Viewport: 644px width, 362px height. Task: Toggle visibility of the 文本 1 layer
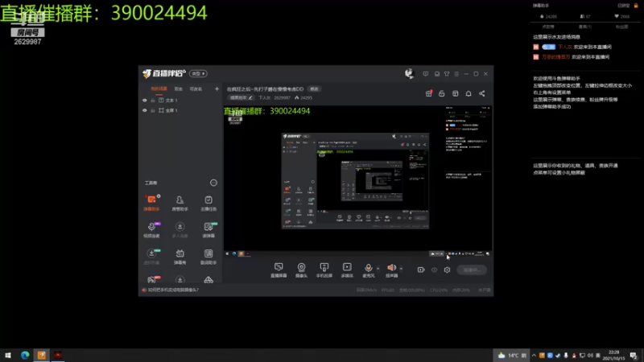pos(145,100)
